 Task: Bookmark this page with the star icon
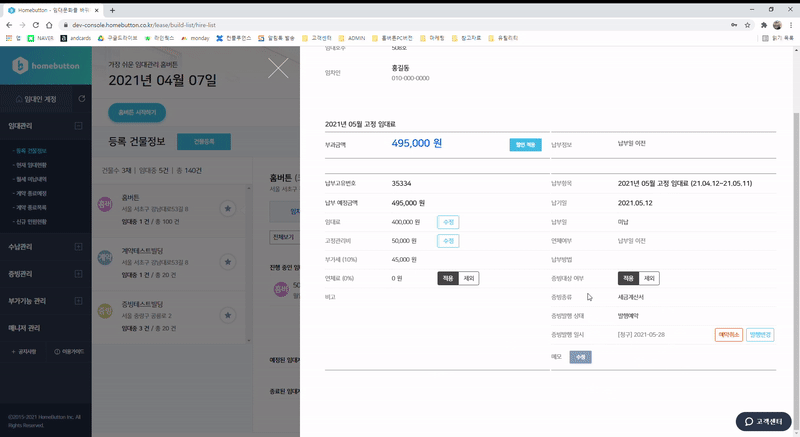pos(747,25)
